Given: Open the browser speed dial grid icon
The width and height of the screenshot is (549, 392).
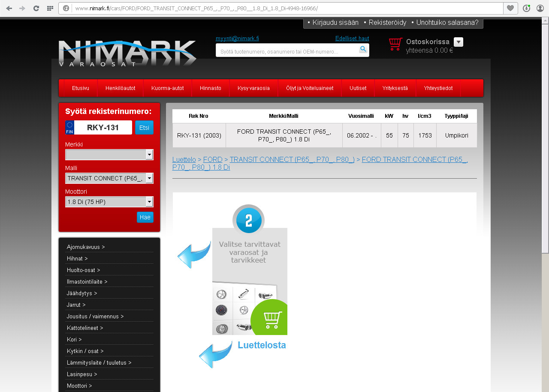Looking at the screenshot, I should coord(50,8).
